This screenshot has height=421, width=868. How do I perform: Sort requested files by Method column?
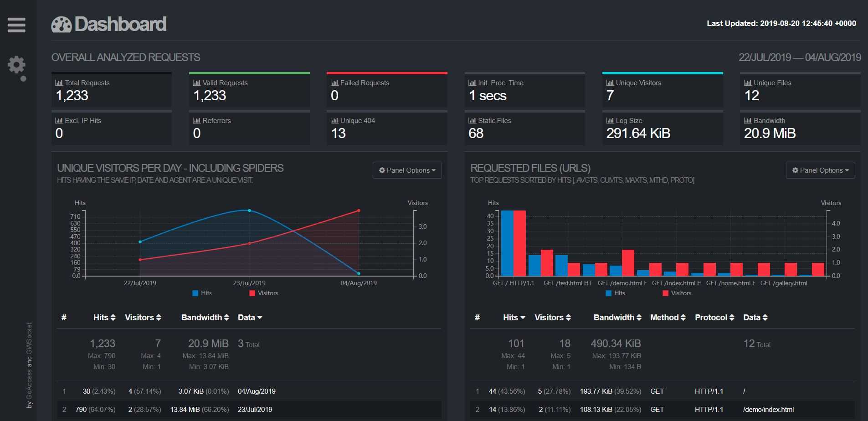click(668, 318)
